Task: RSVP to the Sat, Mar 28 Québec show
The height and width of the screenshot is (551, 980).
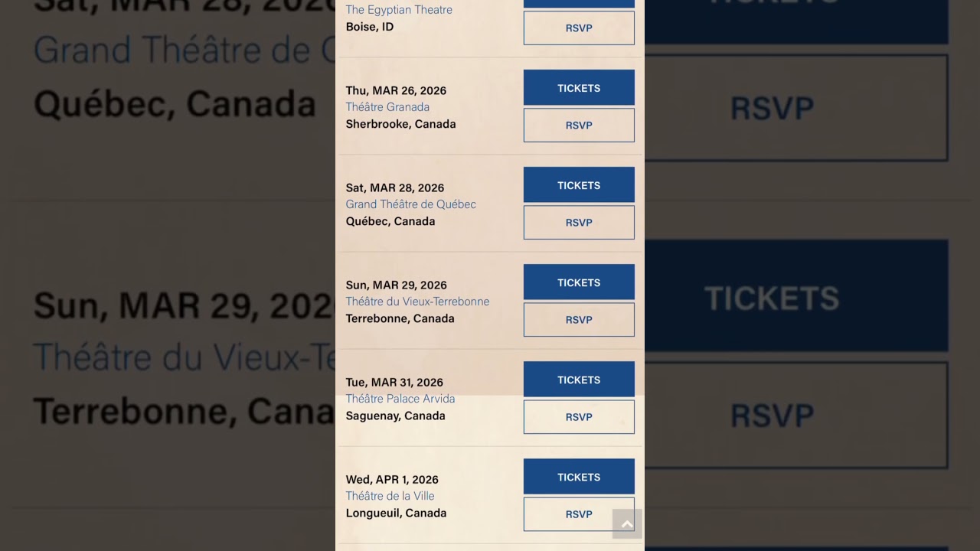Action: (579, 223)
